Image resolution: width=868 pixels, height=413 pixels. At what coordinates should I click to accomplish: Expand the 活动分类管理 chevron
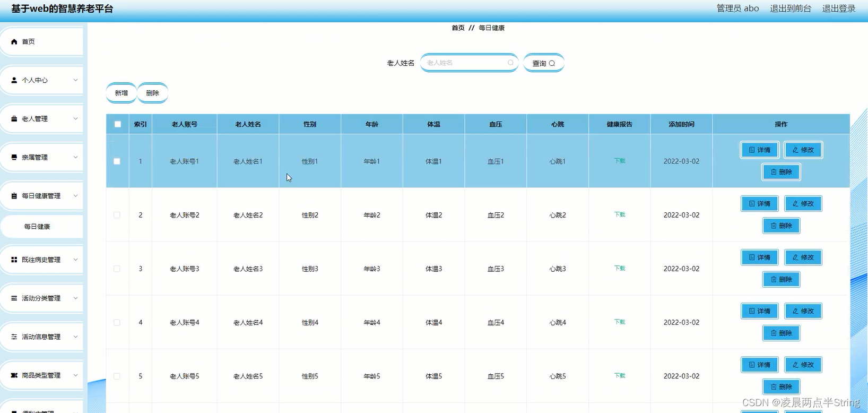[x=75, y=298]
